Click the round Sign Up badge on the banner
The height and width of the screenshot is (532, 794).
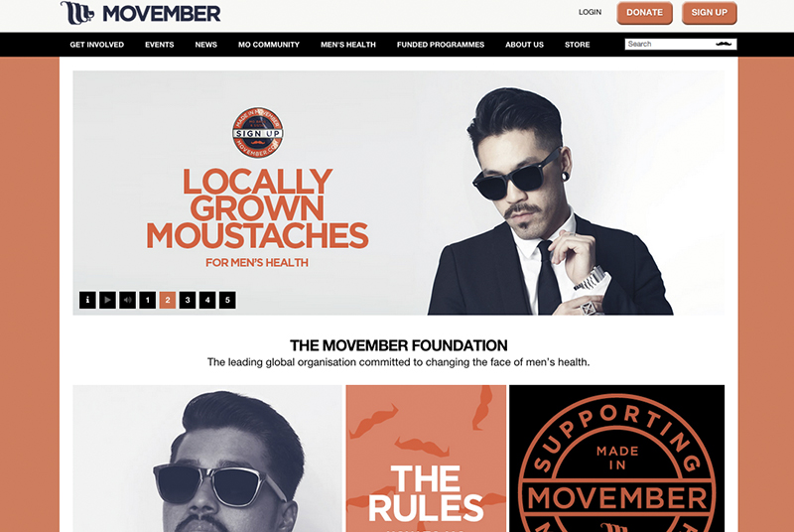tap(258, 133)
